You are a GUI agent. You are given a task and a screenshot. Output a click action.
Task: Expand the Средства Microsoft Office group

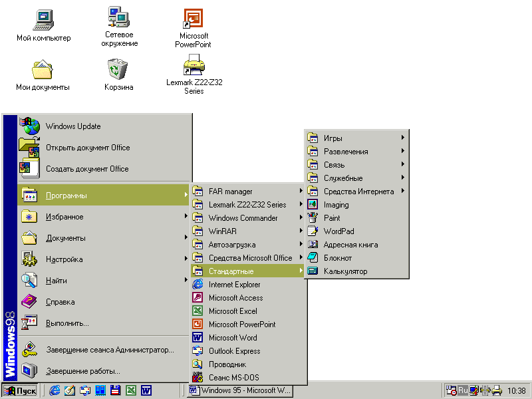point(247,258)
